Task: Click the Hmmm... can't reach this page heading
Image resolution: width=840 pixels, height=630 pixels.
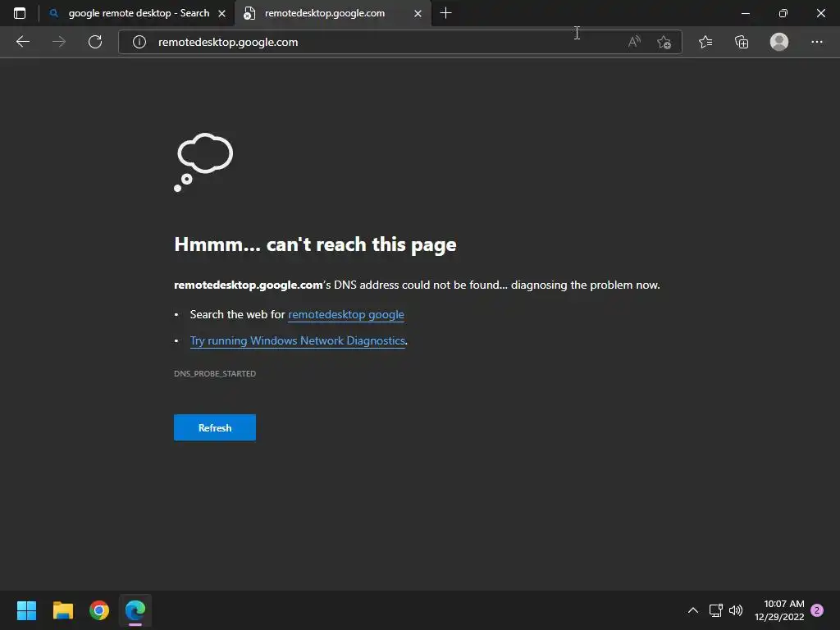Action: [x=315, y=244]
